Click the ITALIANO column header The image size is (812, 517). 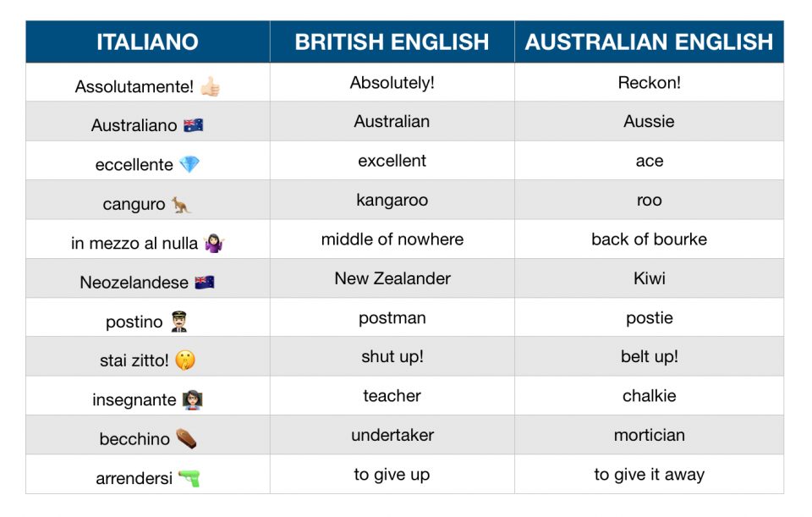click(x=148, y=41)
